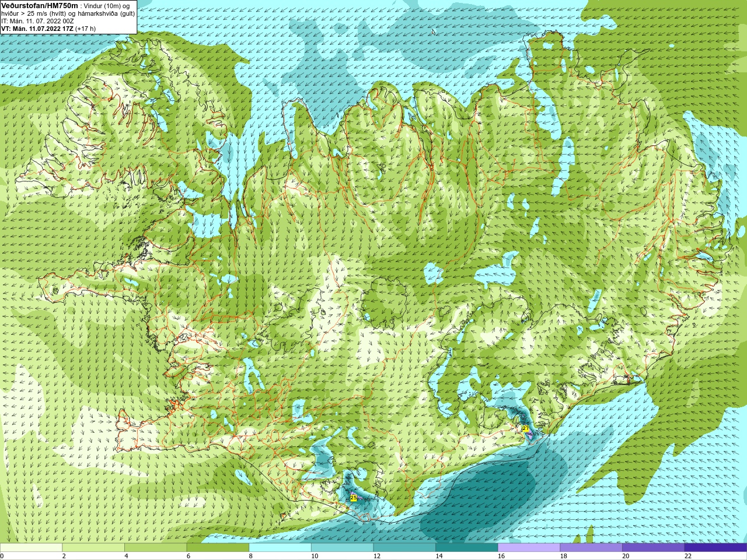
Task: Select the 4–6 m/s green swatch
Action: tap(155, 548)
